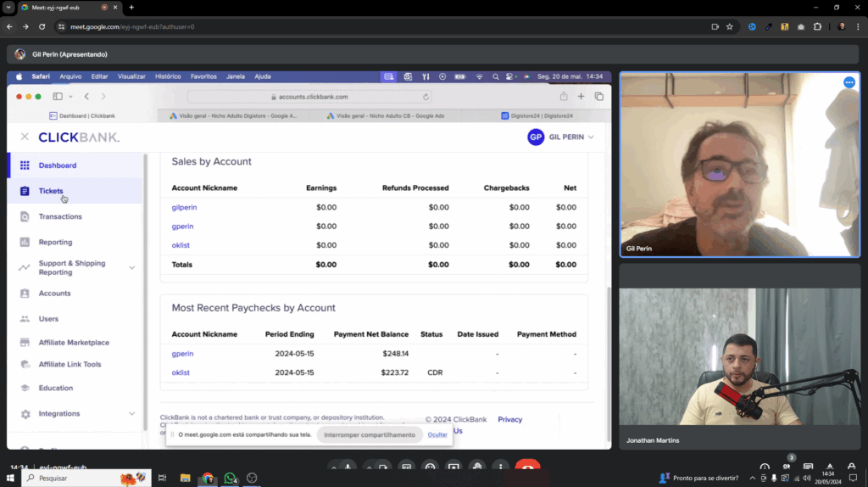Click Interromper compartilhamento button
Viewport: 868px width, 487px height.
370,434
